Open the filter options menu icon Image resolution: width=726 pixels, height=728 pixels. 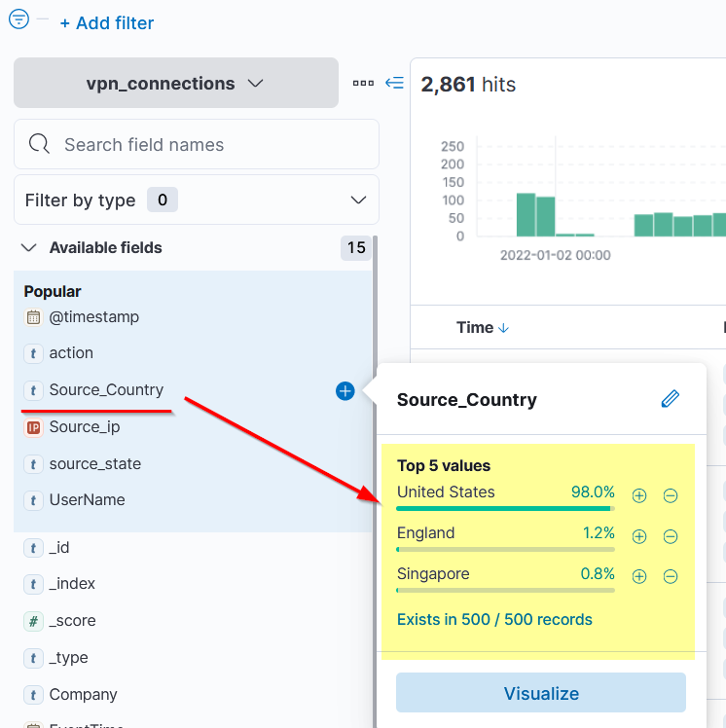tap(19, 19)
